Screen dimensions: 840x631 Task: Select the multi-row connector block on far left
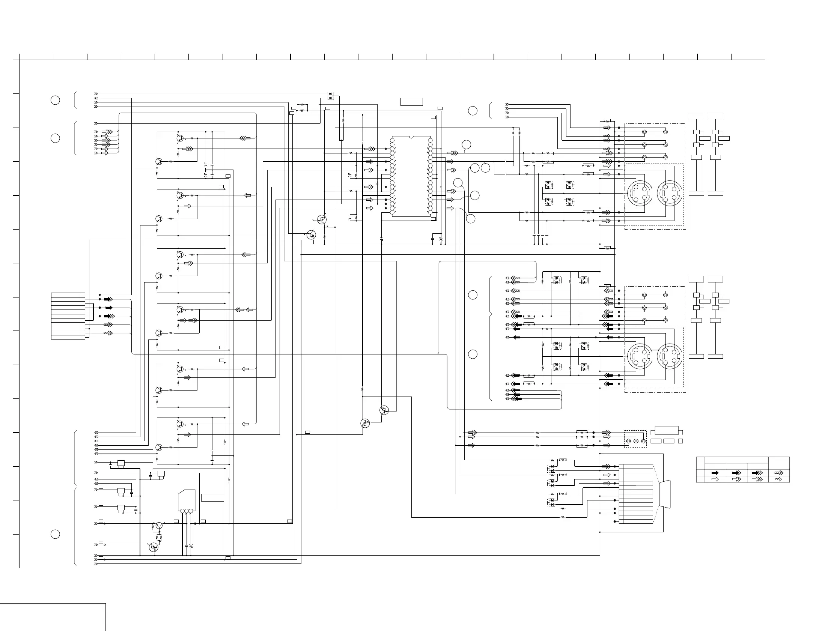pos(68,316)
